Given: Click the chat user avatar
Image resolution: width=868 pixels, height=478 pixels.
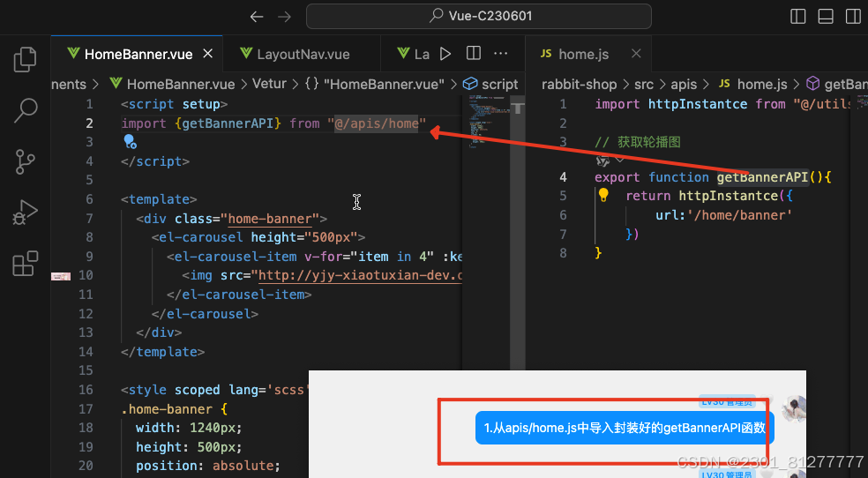Looking at the screenshot, I should 795,409.
